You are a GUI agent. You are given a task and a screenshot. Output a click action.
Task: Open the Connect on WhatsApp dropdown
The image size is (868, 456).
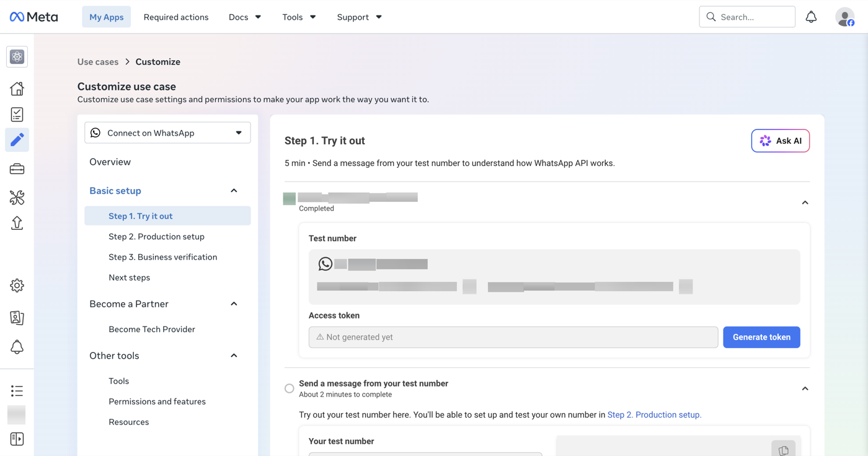point(167,133)
